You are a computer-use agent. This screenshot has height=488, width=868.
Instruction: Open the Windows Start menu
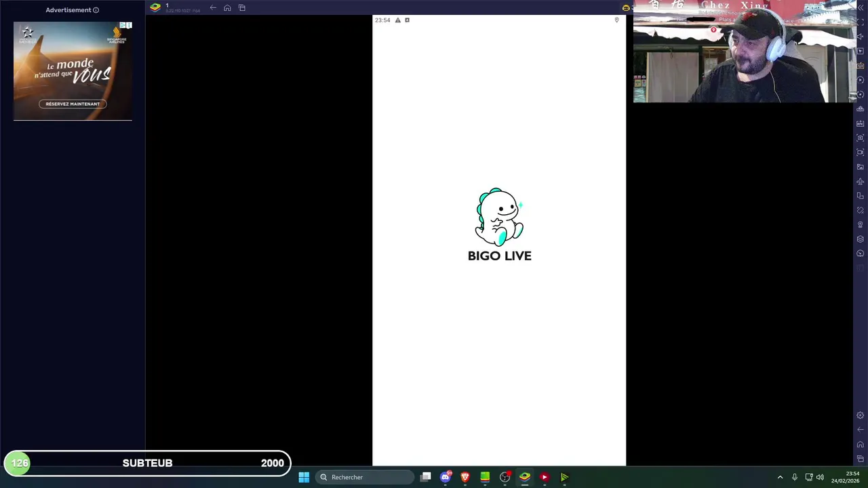point(304,477)
